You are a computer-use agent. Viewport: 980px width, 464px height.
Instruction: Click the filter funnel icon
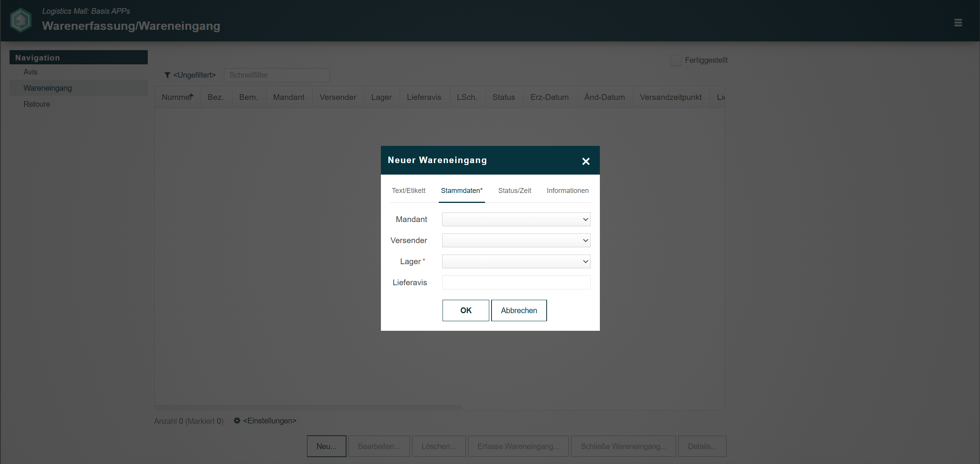tap(167, 75)
